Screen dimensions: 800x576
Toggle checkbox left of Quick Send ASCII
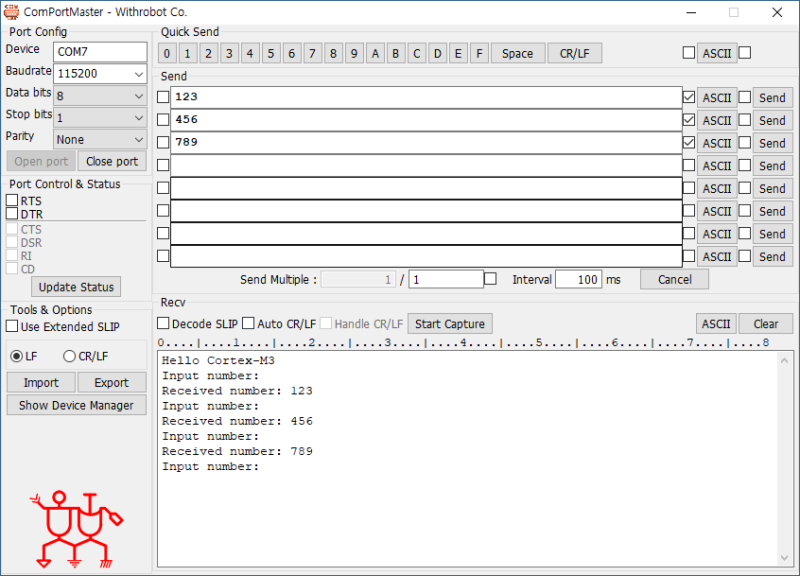point(689,53)
